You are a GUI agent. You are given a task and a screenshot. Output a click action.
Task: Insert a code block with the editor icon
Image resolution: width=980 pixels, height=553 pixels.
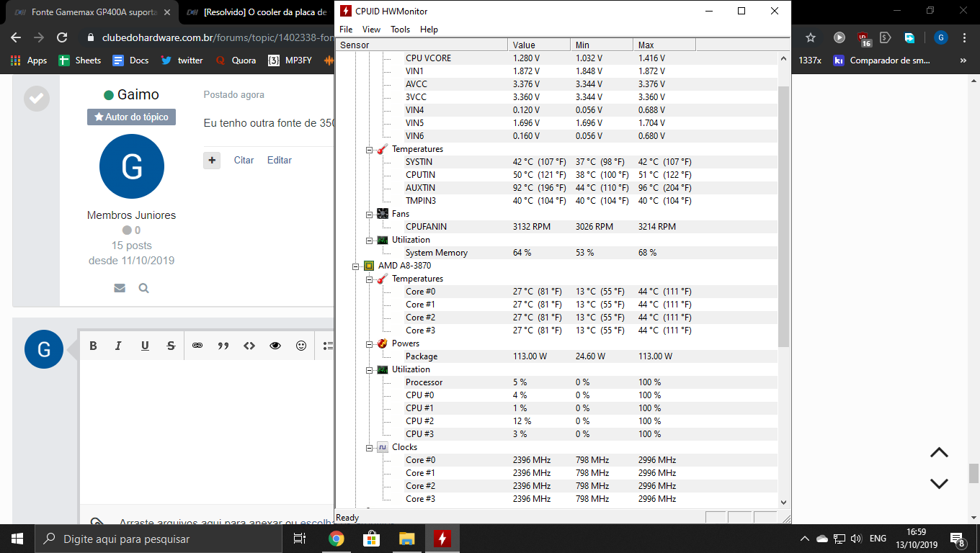click(x=249, y=346)
